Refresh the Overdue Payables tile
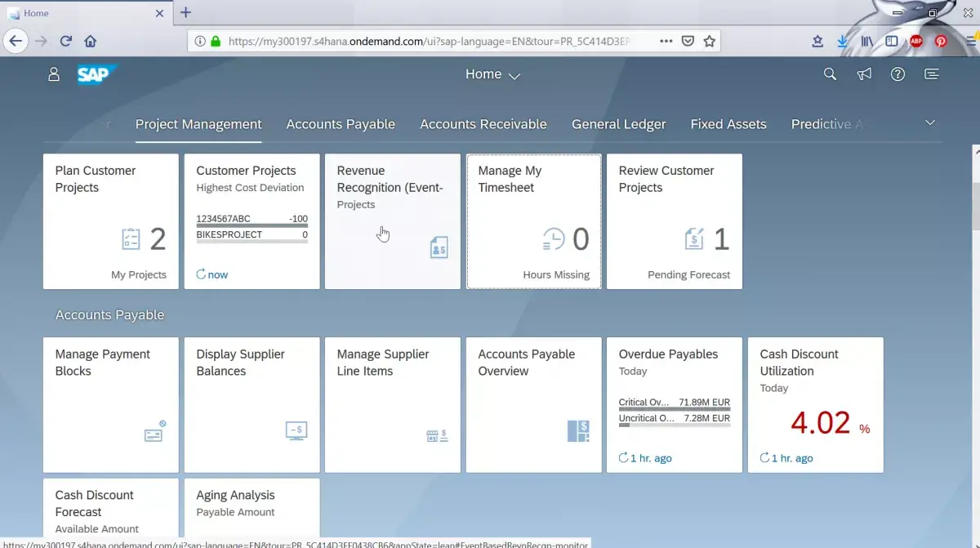 [x=624, y=458]
